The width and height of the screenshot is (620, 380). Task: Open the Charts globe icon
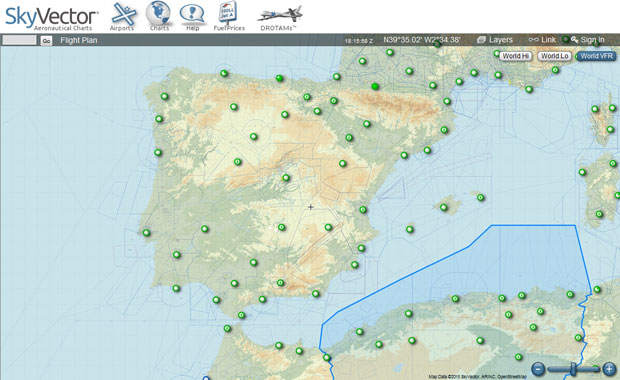click(159, 16)
